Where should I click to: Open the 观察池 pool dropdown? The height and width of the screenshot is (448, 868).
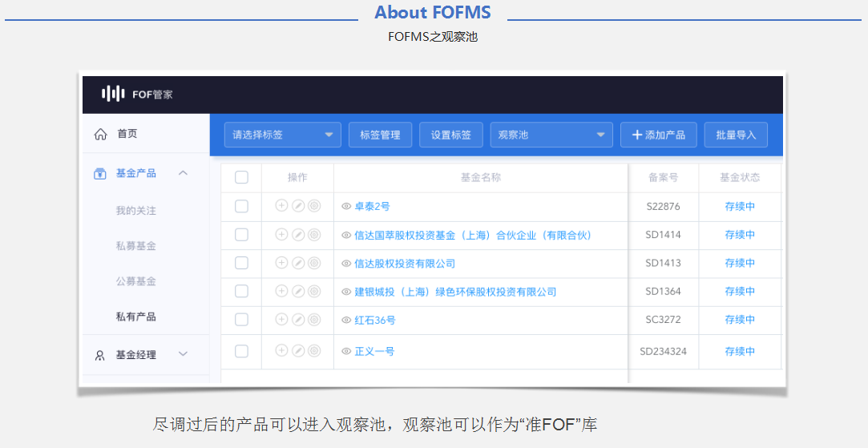click(x=551, y=135)
